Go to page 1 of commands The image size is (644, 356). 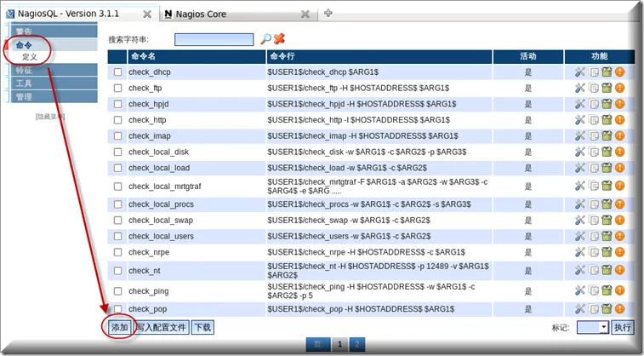339,344
